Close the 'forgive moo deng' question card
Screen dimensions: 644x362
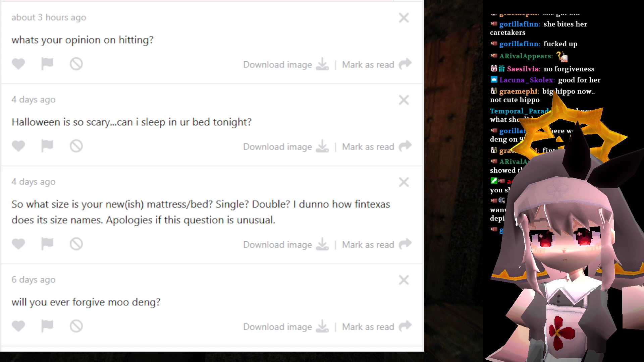(x=404, y=280)
